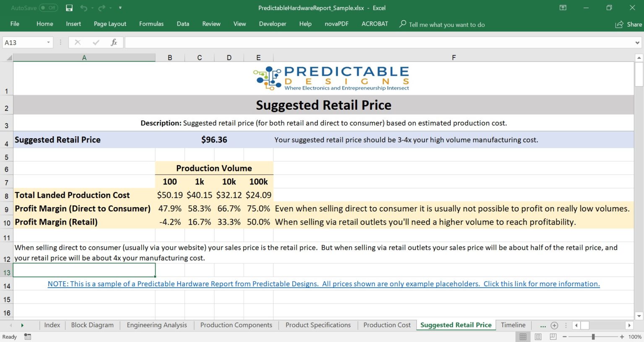Switch to the Production Cost sheet tab

(x=386, y=325)
